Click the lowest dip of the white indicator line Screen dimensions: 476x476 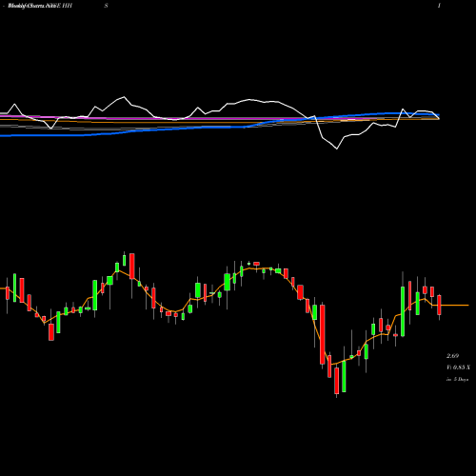pyautogui.click(x=337, y=149)
